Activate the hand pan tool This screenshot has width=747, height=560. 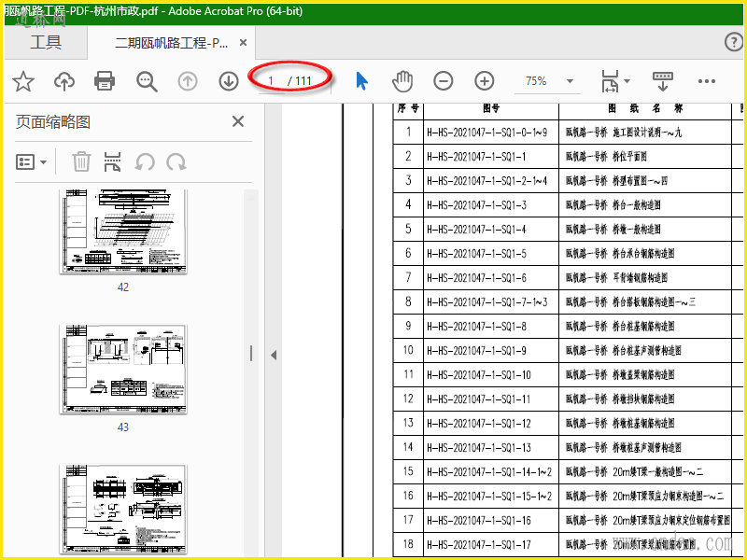click(x=402, y=81)
